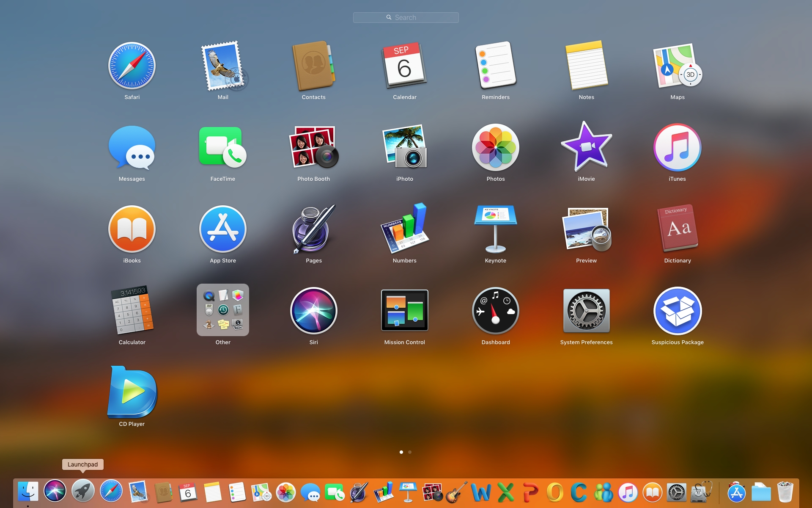Launch the iMovie app
This screenshot has width=812, height=508.
pos(587,146)
